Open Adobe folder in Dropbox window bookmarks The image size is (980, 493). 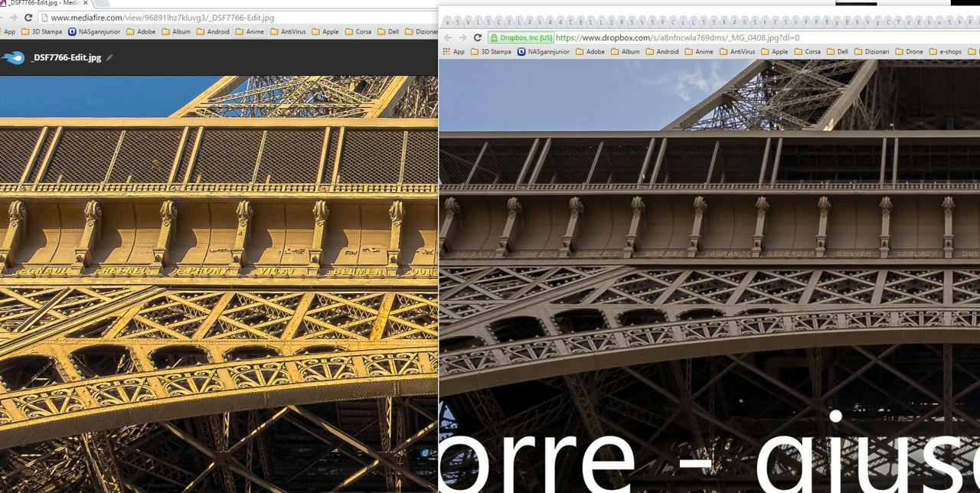click(x=590, y=51)
